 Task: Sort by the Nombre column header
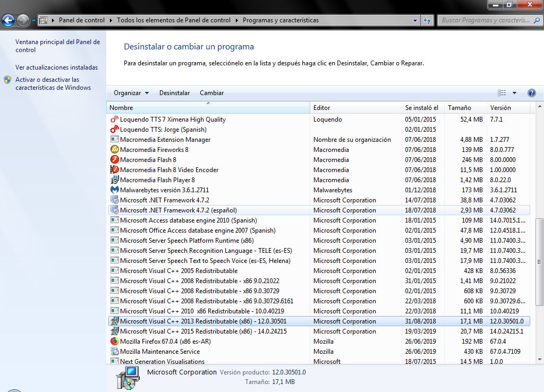point(208,107)
